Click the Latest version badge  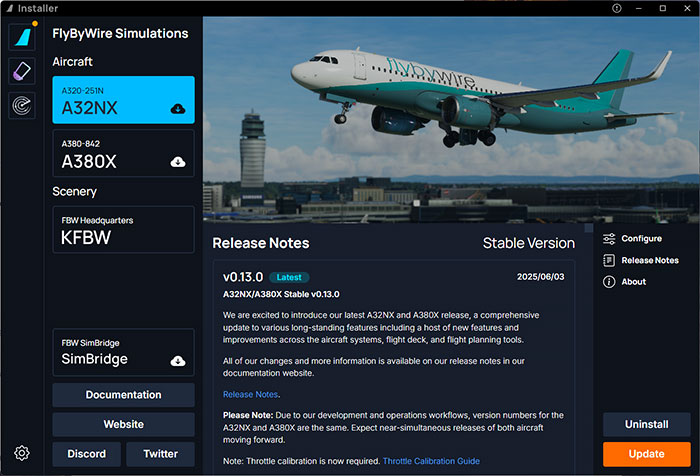(x=289, y=277)
